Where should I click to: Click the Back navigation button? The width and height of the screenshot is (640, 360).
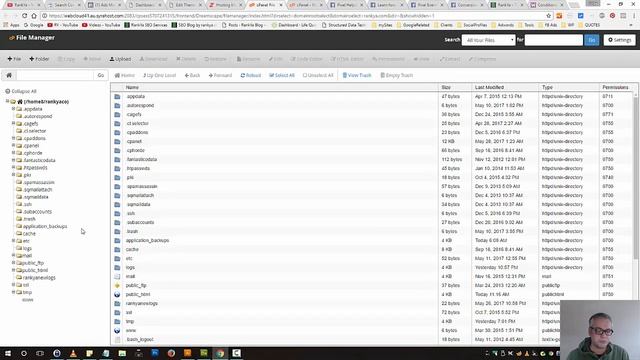coord(192,75)
